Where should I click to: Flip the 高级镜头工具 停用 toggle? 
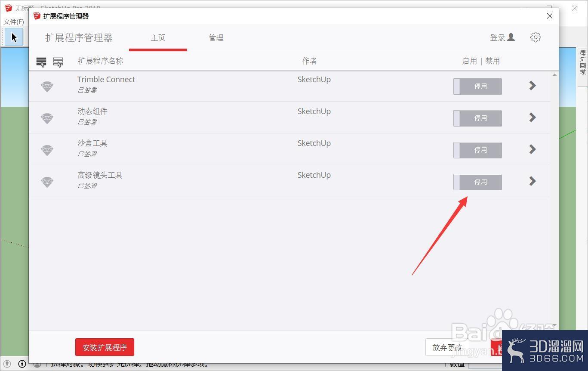pos(477,182)
